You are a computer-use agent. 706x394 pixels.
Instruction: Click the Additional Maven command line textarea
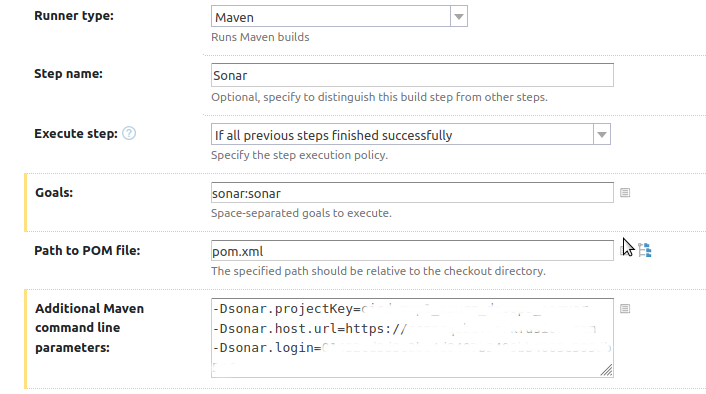pyautogui.click(x=412, y=338)
